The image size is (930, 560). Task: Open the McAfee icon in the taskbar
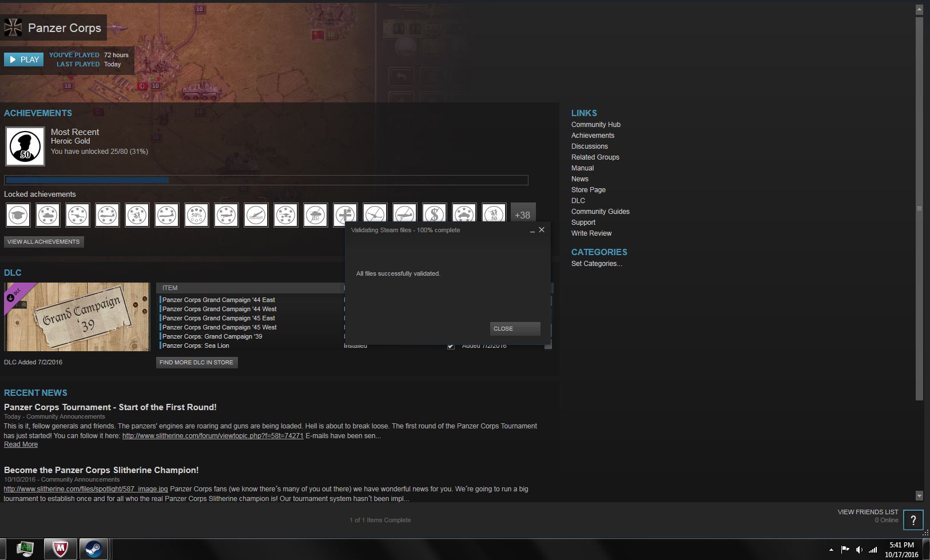pos(60,550)
